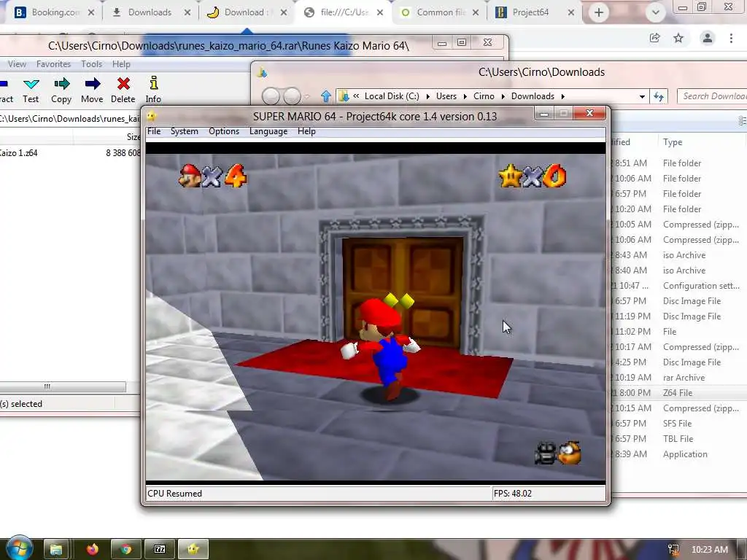
Task: Select the TBL File row in Explorer
Action: pos(678,439)
